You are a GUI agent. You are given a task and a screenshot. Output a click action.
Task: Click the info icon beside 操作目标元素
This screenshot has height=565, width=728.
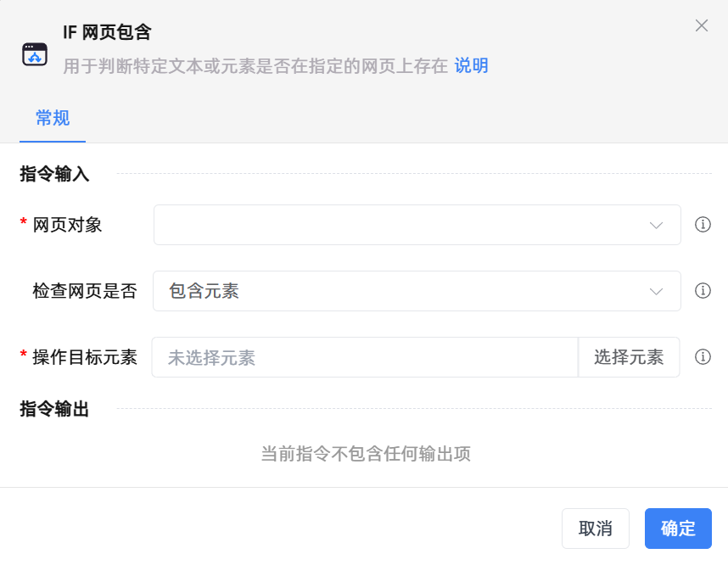pyautogui.click(x=703, y=357)
